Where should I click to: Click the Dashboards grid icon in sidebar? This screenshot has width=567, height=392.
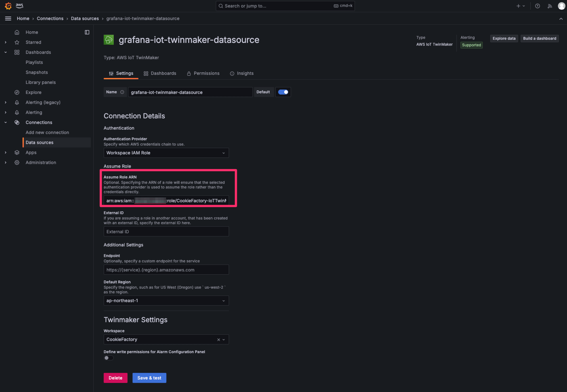(17, 52)
